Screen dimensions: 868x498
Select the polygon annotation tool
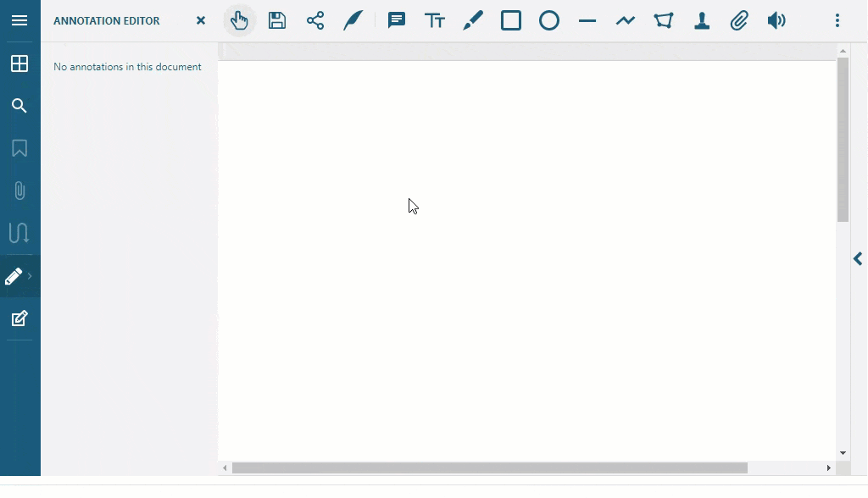pos(664,20)
